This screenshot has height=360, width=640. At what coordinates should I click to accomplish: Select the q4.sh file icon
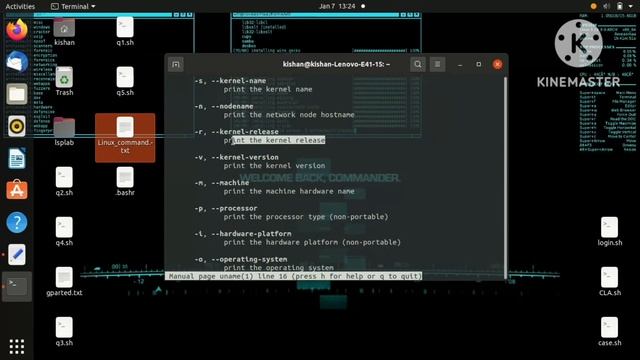(x=64, y=231)
